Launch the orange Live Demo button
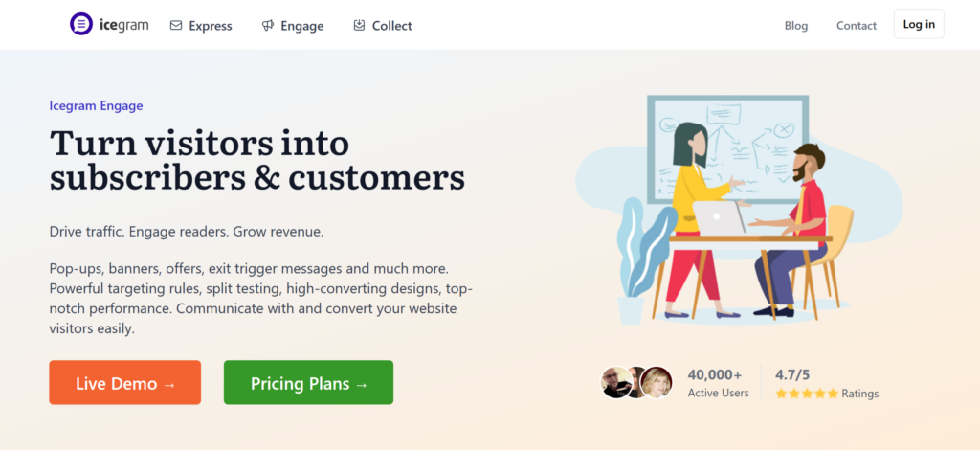 coord(125,382)
